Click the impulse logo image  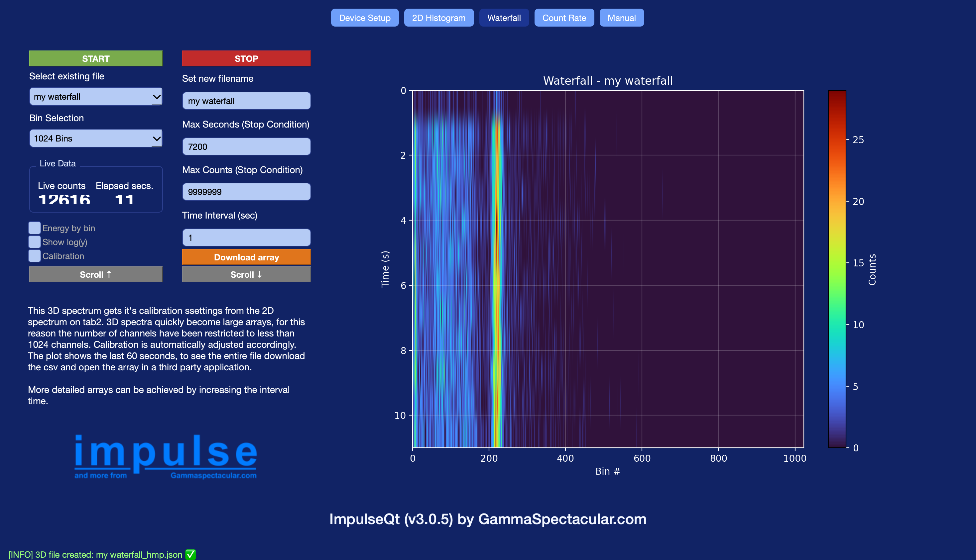point(166,457)
